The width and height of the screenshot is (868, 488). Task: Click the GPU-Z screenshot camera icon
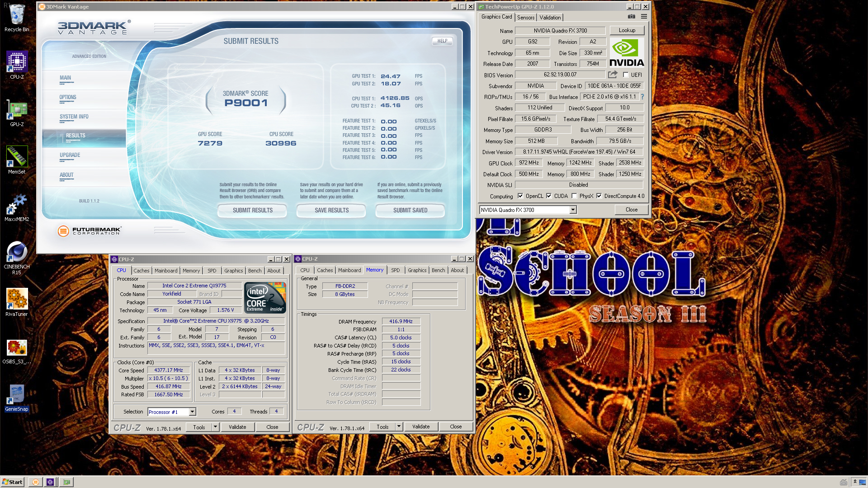[x=632, y=17]
